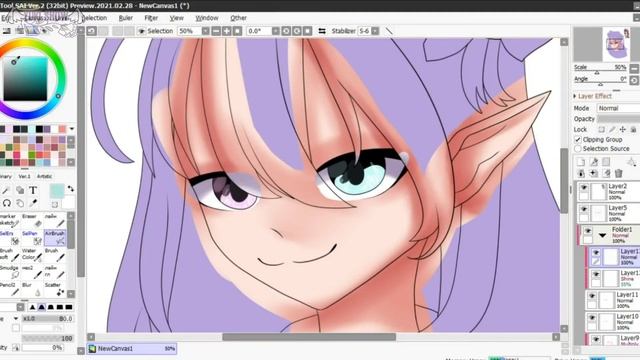Image resolution: width=640 pixels, height=360 pixels.
Task: Toggle visibility of Layer10
Action: (592, 318)
